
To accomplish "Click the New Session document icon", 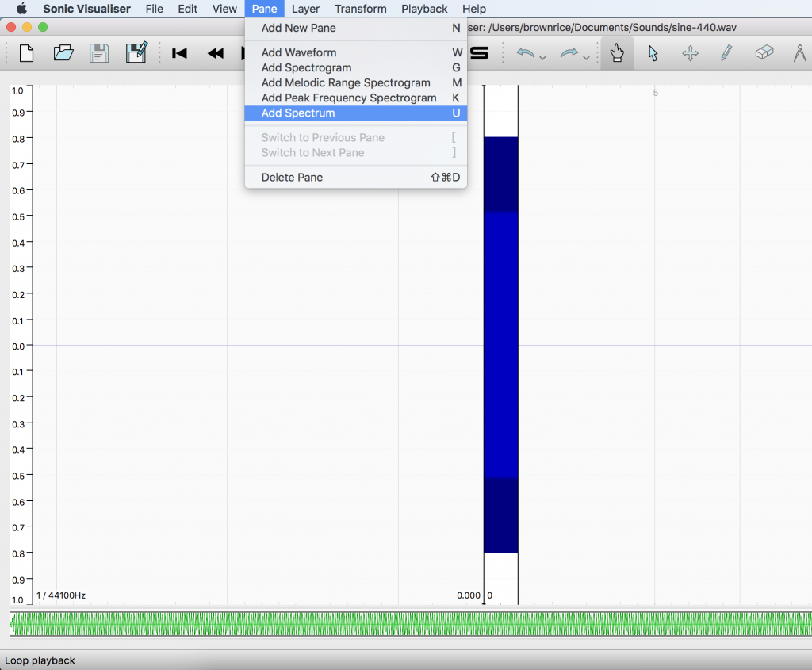I will (26, 53).
